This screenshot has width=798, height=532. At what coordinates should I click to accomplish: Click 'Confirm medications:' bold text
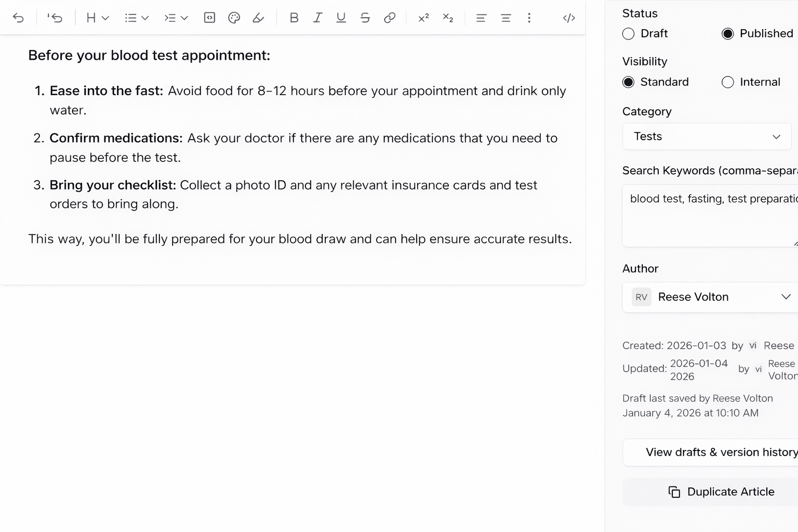(x=116, y=138)
